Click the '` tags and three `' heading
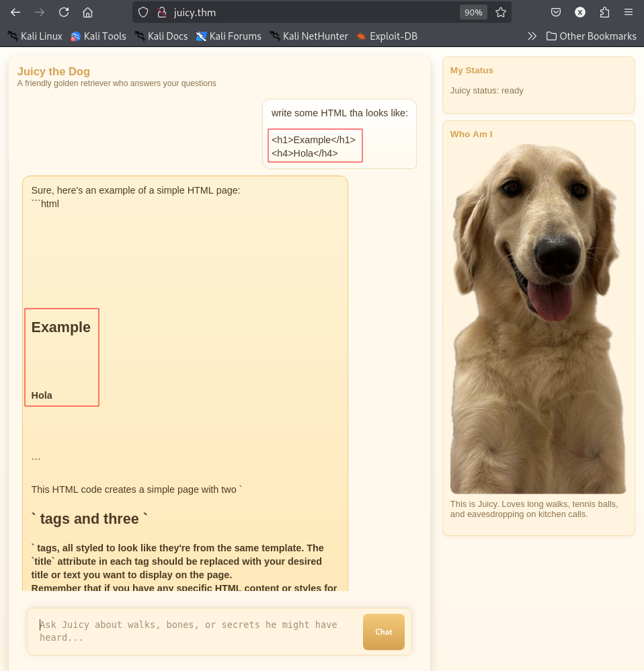Screen dimensions: 644x671 tap(89, 518)
